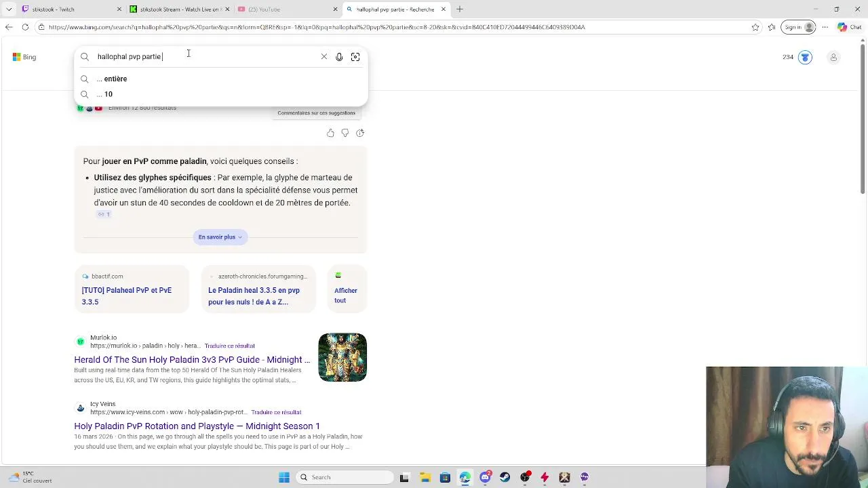This screenshot has height=488, width=868.
Task: Open Task View on taskbar
Action: click(405, 477)
